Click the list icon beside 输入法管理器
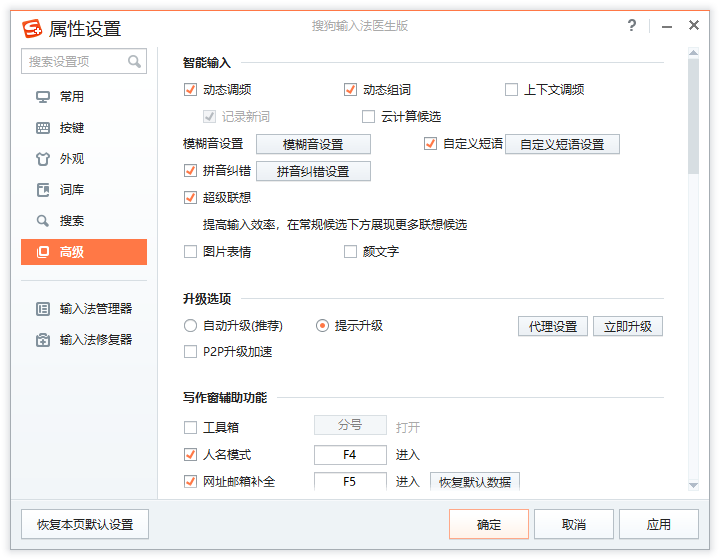Image resolution: width=720 pixels, height=560 pixels. click(x=43, y=309)
